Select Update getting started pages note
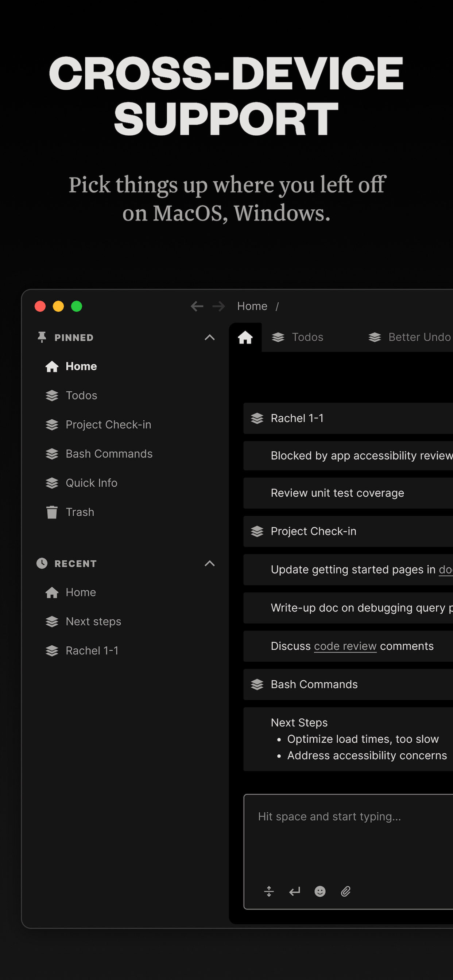 (x=348, y=569)
